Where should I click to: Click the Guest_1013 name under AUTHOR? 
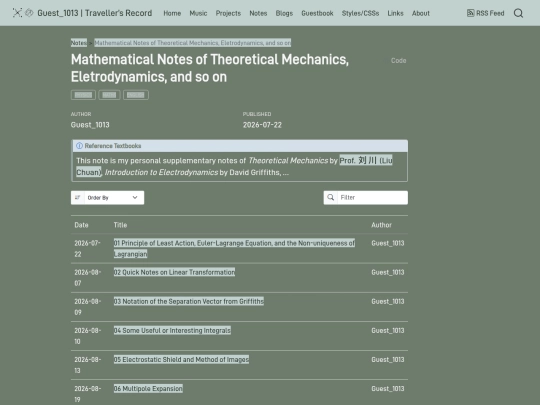point(90,125)
